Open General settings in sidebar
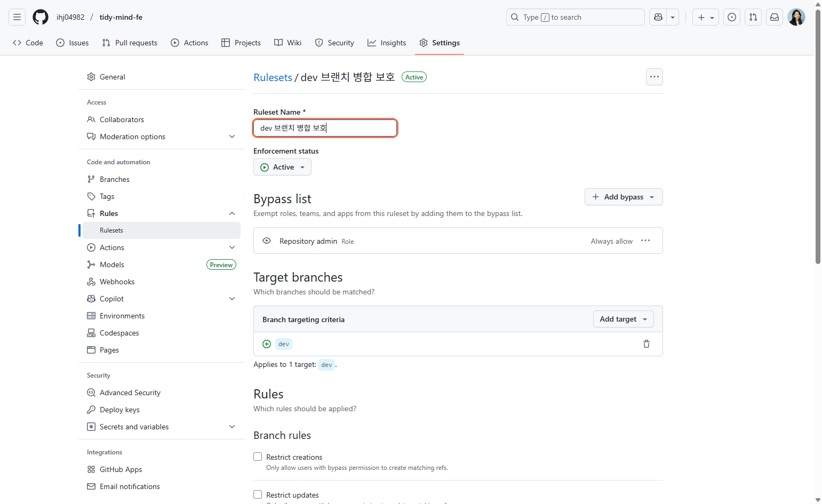The image size is (822, 504). point(162,77)
